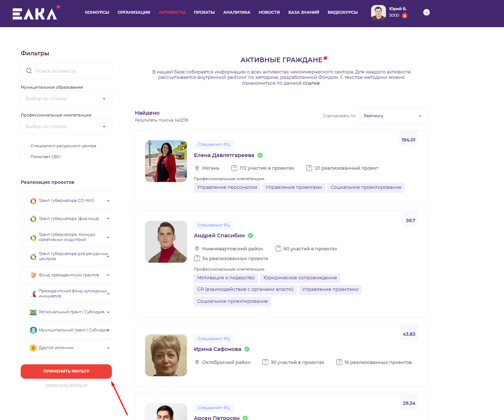Click the Муниципальный грант / Субсидия icon
The width and height of the screenshot is (504, 420).
(33, 330)
